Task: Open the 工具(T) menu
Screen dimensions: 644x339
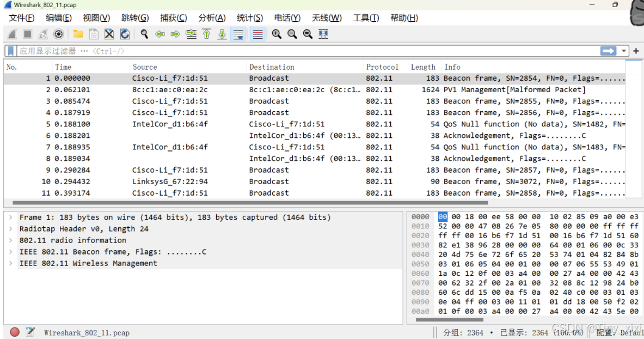Action: click(366, 18)
